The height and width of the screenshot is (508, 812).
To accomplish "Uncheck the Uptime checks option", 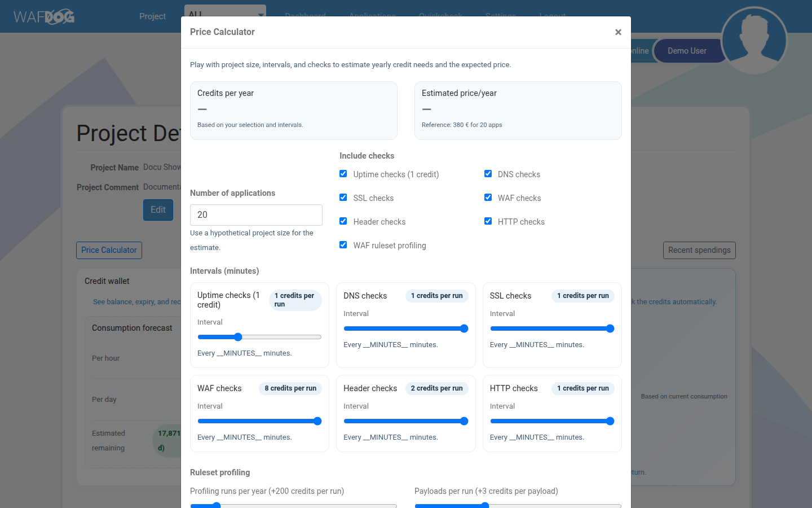I will pos(343,173).
